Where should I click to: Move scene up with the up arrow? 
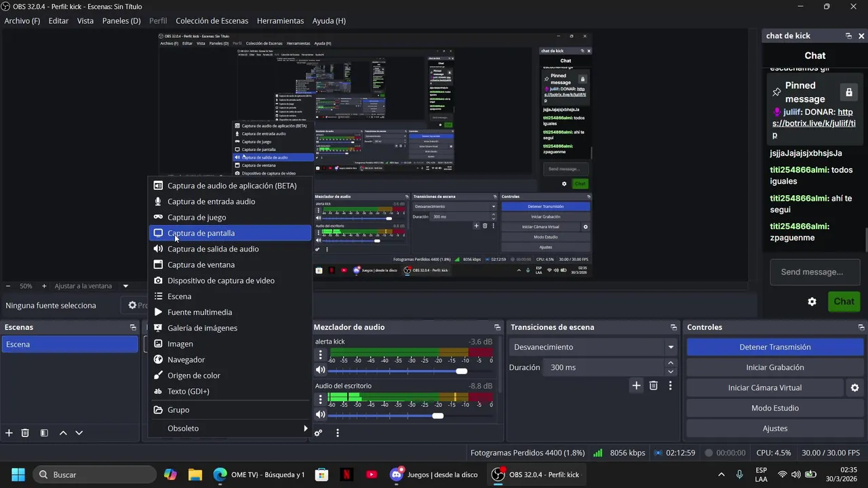[63, 432]
